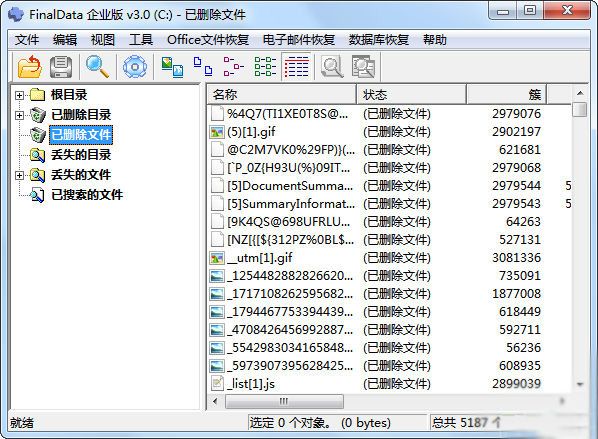
Task: Click status bar text 选定 0 个对象
Action: 290,423
